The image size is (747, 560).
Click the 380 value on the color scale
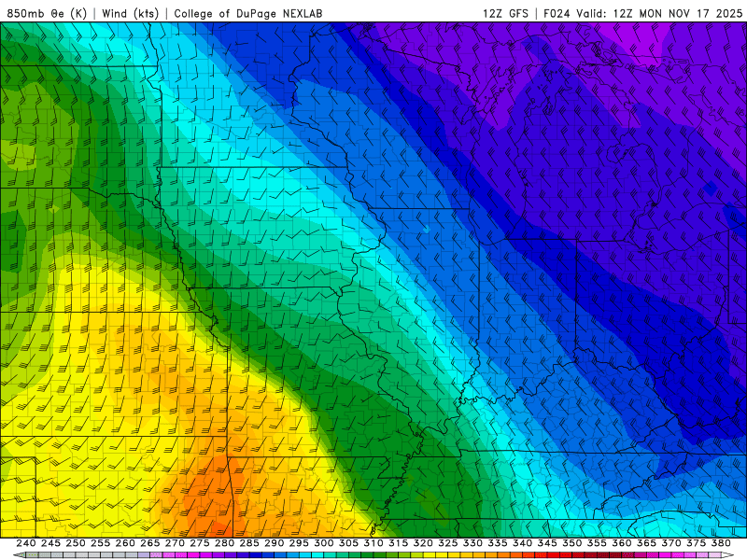tap(721, 543)
